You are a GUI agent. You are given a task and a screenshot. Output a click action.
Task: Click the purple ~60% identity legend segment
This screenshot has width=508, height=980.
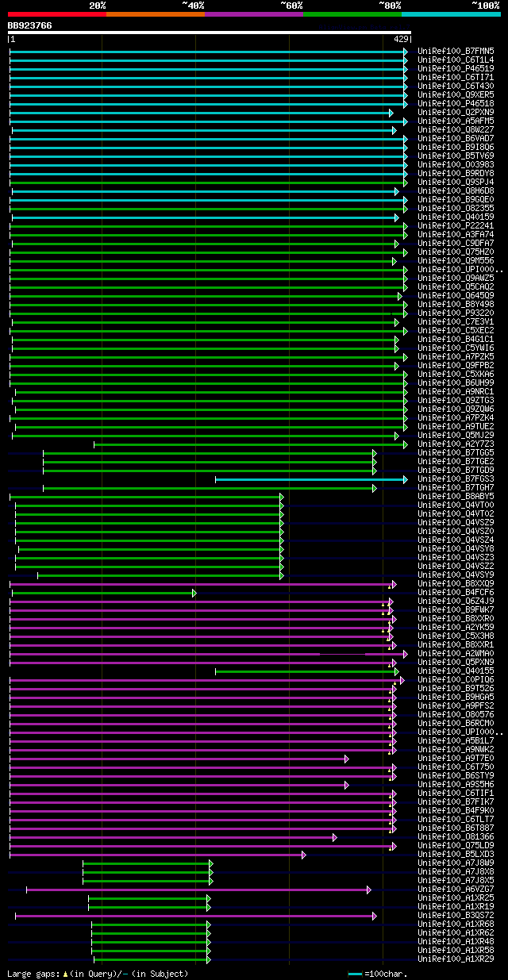(254, 14)
